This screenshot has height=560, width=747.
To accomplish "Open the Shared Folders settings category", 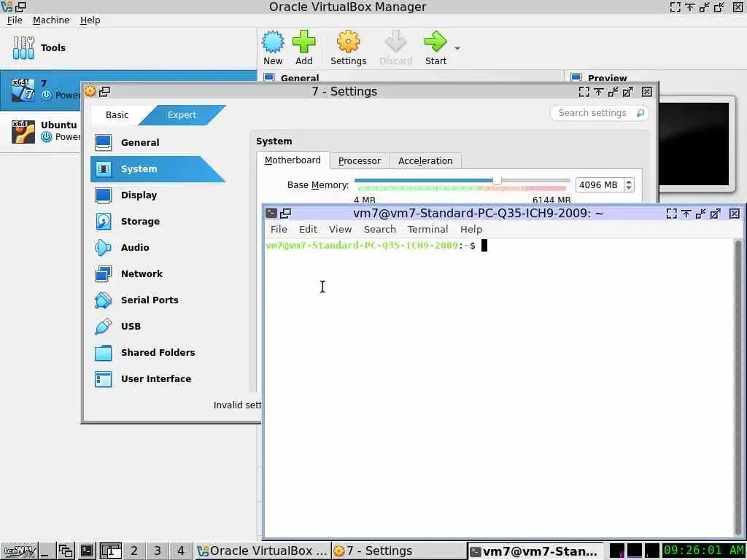I will click(x=158, y=352).
